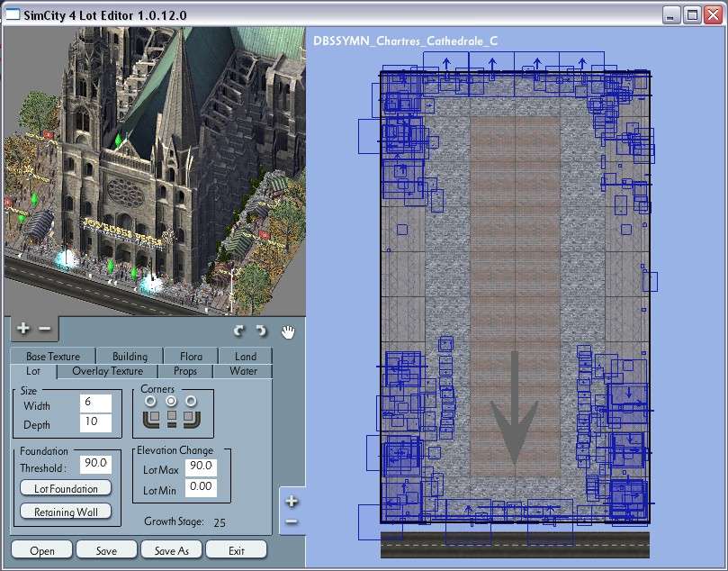Switch to the Overlay Texture tab
The width and height of the screenshot is (728, 571).
click(x=108, y=371)
